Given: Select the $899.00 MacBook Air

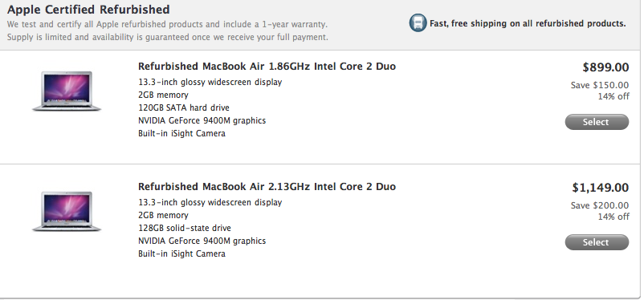Looking at the screenshot, I should tap(597, 122).
